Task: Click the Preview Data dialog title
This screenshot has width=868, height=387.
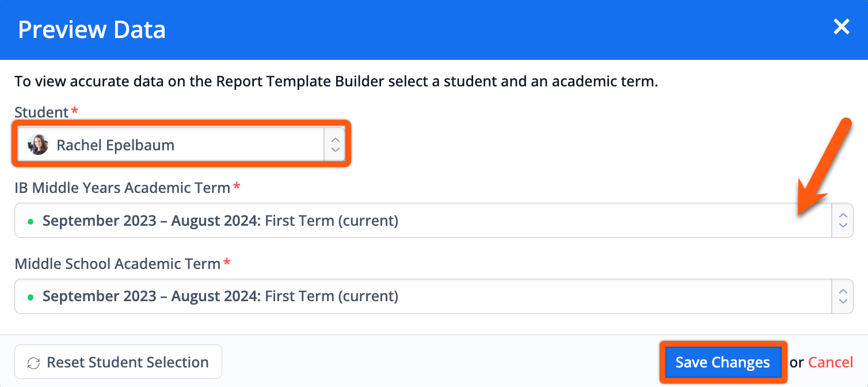Action: click(x=92, y=30)
